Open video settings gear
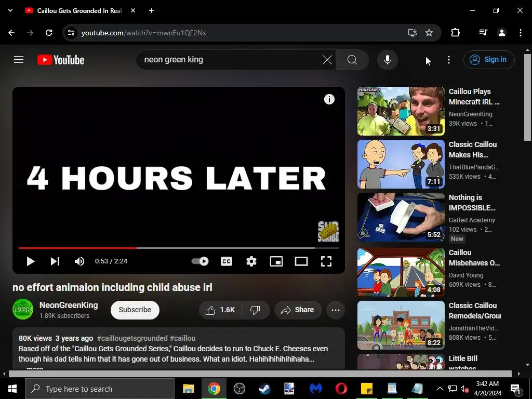Viewport: 532px width, 399px height. click(251, 261)
